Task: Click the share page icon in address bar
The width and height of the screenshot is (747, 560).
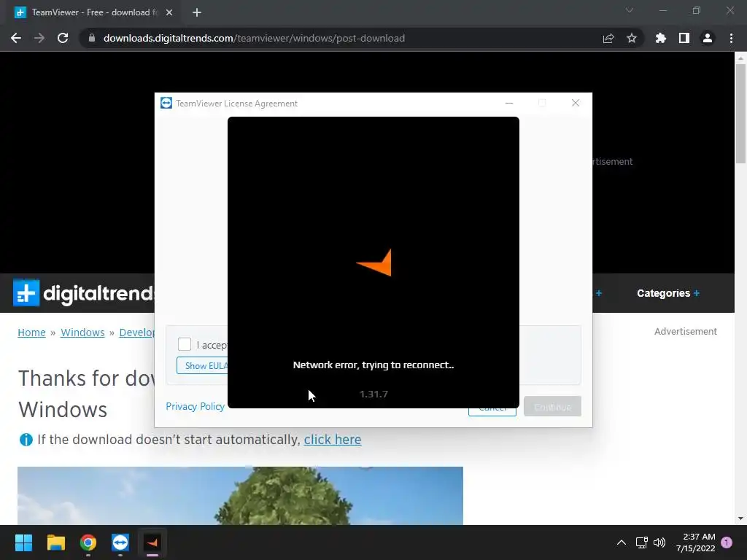Action: [608, 38]
